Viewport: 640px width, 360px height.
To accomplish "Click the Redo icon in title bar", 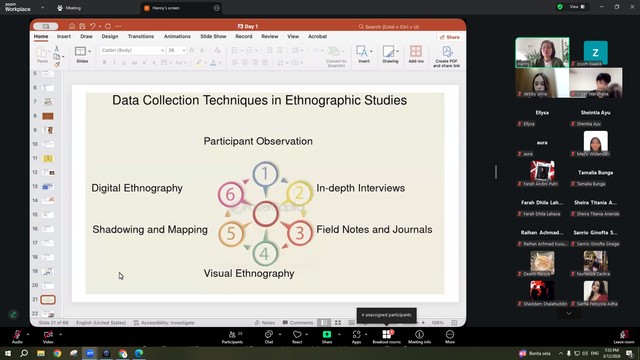I will tap(108, 26).
